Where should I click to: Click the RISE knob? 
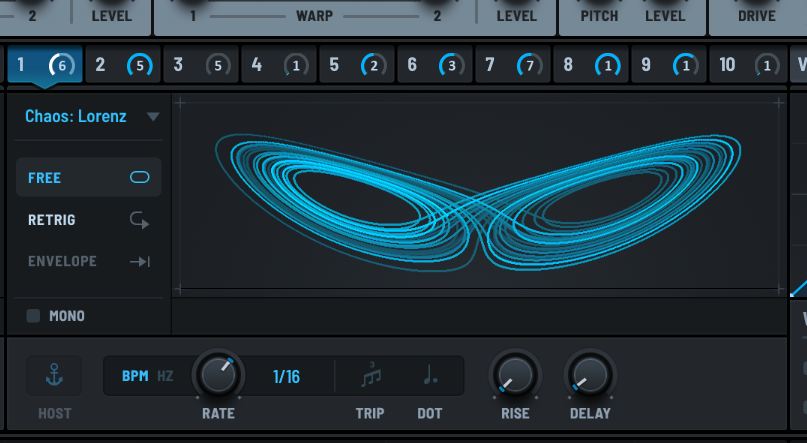tap(515, 376)
